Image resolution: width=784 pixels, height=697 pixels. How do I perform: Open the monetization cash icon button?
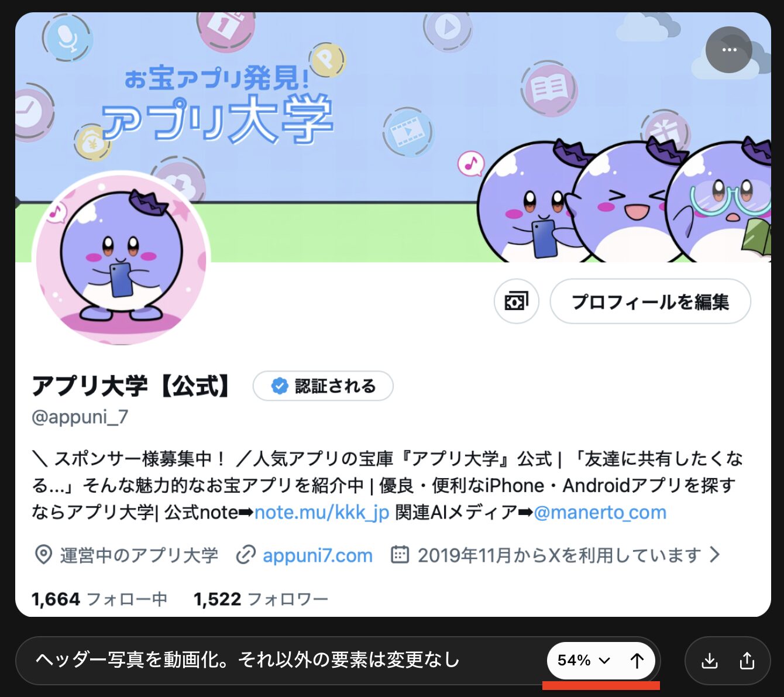click(516, 301)
